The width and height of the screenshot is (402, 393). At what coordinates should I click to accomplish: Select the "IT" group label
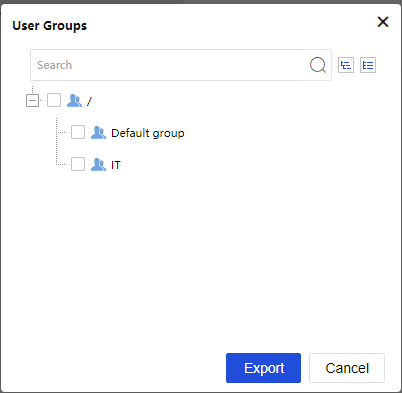(x=116, y=165)
